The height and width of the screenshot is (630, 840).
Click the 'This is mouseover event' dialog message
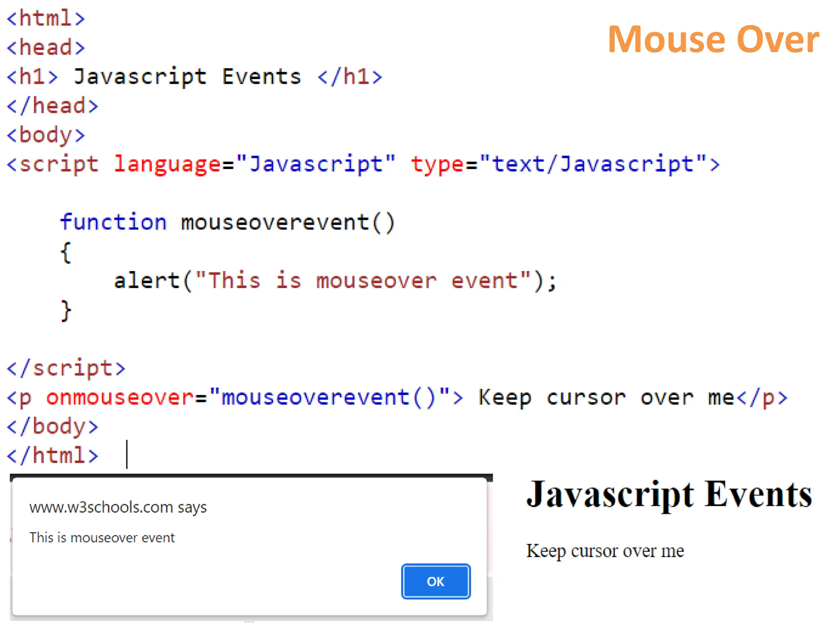click(102, 537)
